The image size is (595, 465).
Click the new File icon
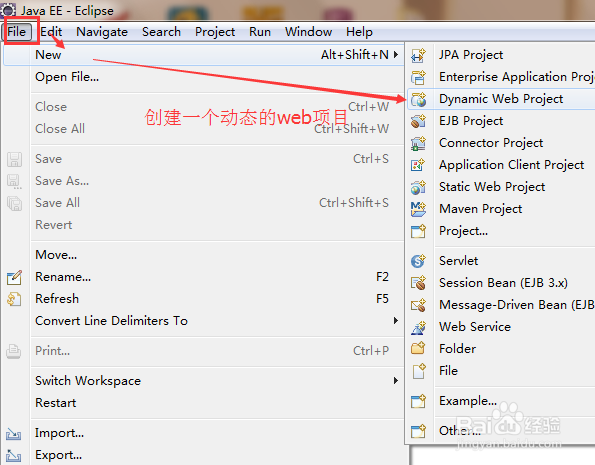(x=418, y=371)
